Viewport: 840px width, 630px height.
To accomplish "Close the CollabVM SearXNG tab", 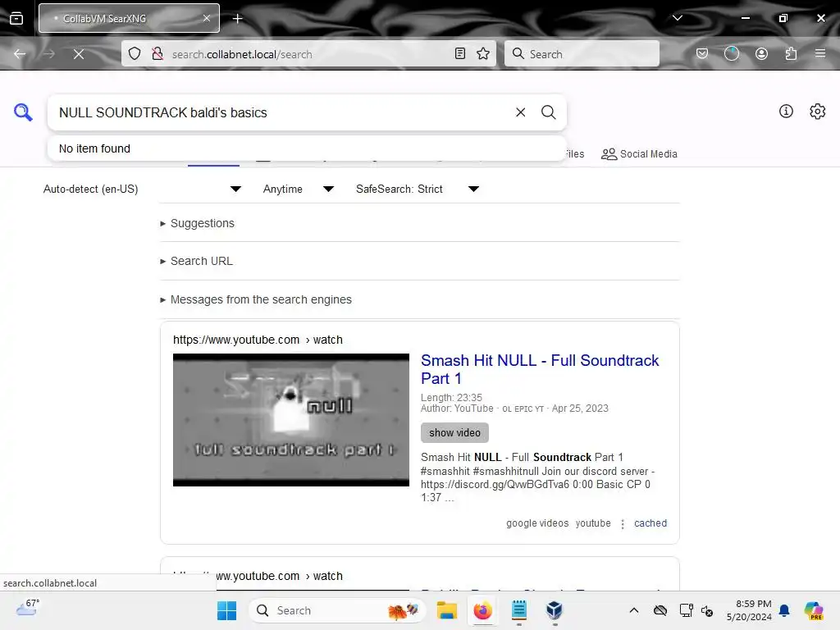I will coord(207,18).
